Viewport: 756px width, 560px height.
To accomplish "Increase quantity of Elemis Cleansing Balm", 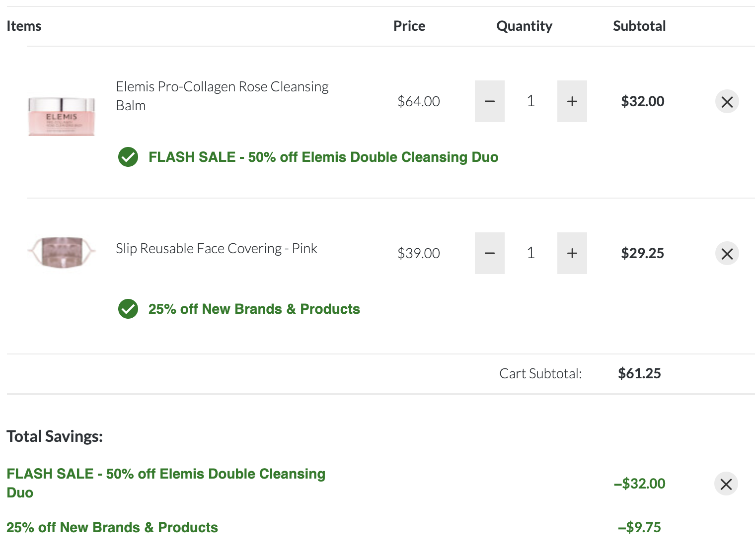I will (572, 101).
